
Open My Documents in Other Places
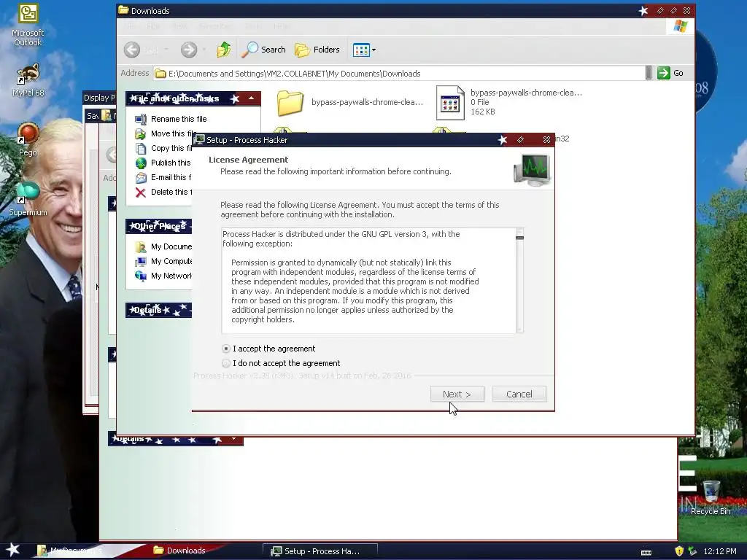point(171,246)
